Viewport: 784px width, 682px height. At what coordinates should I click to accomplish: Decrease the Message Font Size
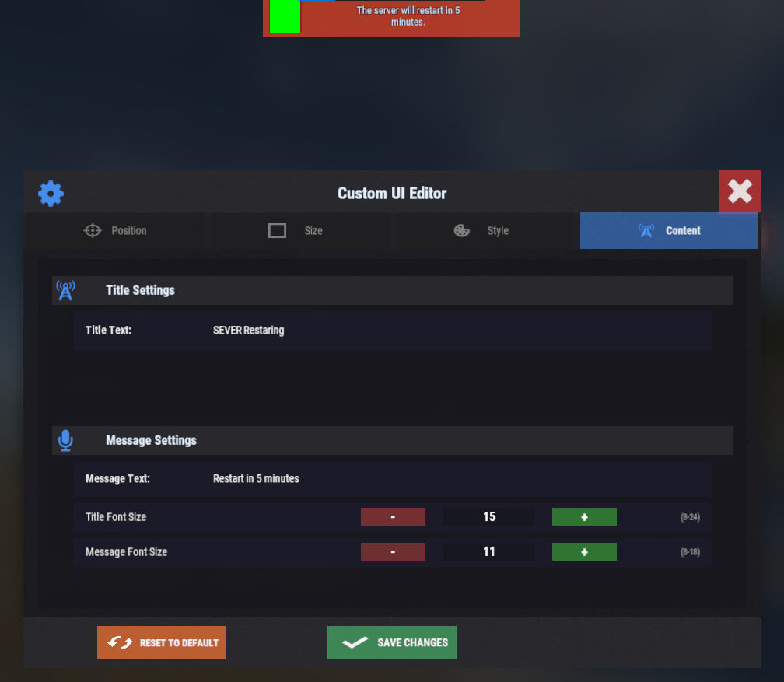coord(393,551)
